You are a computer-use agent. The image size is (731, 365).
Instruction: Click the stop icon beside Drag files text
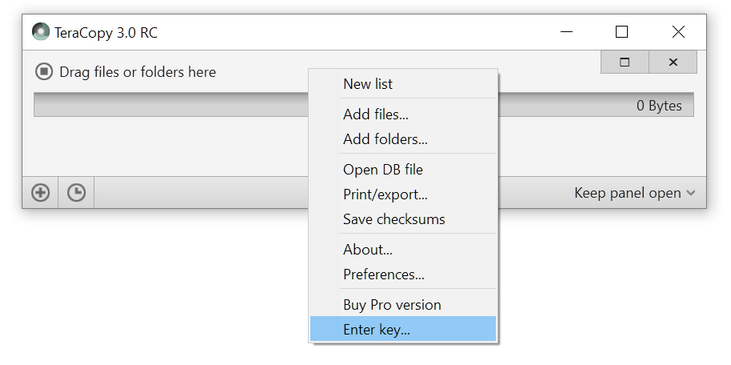tap(44, 72)
